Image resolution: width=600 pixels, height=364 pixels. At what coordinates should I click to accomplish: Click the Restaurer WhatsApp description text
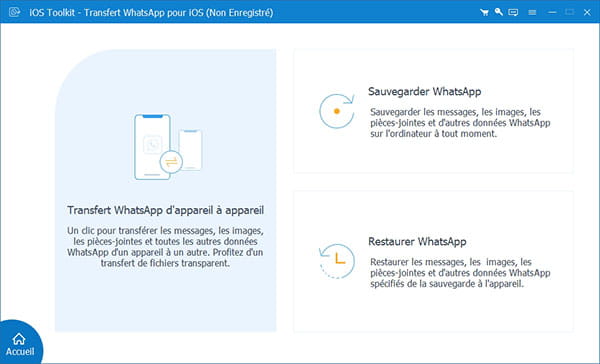point(460,273)
